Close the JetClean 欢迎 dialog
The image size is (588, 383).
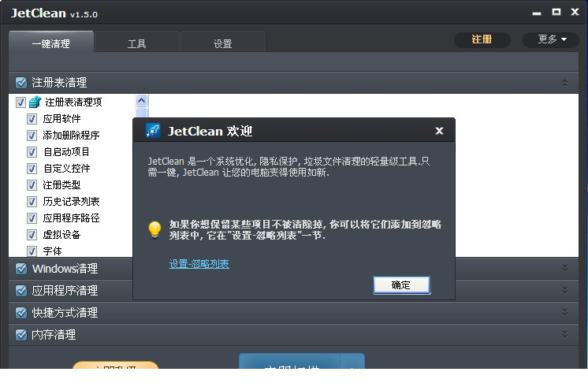439,131
